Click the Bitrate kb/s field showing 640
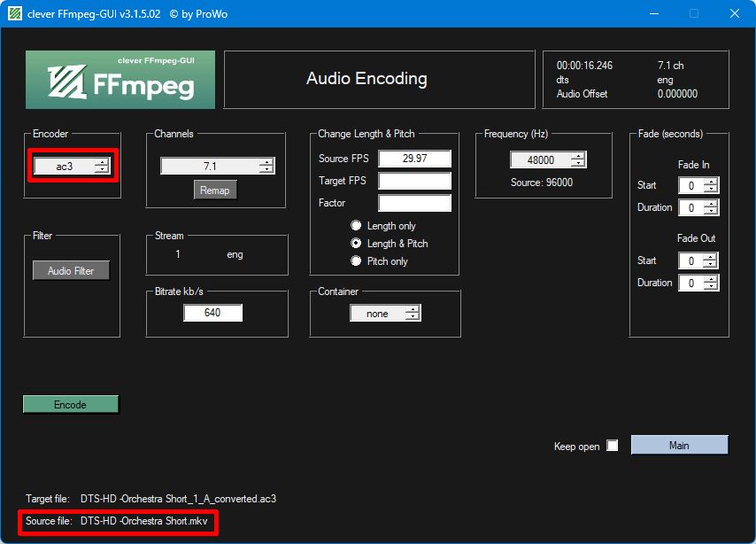This screenshot has height=544, width=756. 212,313
